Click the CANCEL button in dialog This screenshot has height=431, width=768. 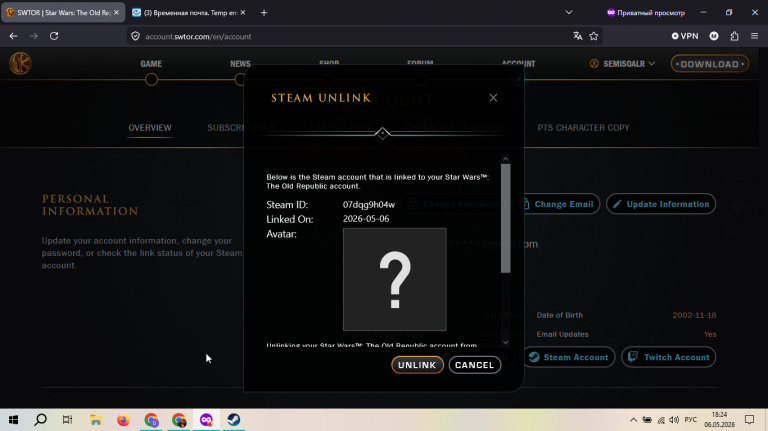coord(475,365)
